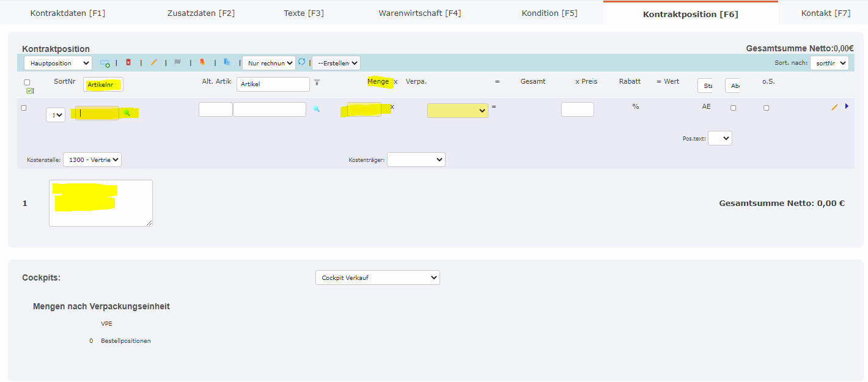Click the blue refresh icon

pyautogui.click(x=302, y=62)
